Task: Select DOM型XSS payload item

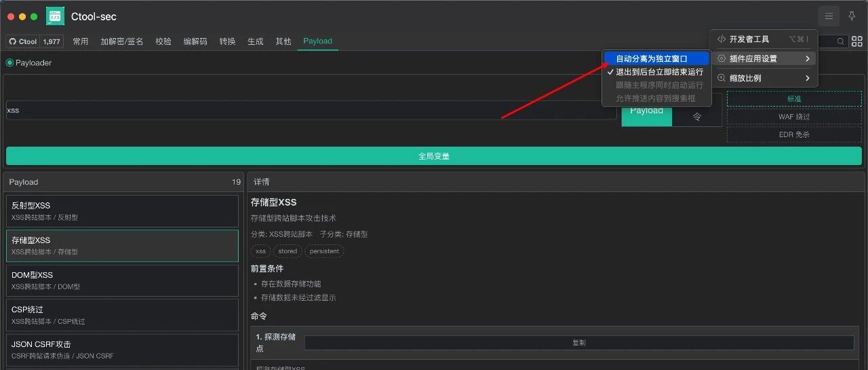Action: [122, 280]
